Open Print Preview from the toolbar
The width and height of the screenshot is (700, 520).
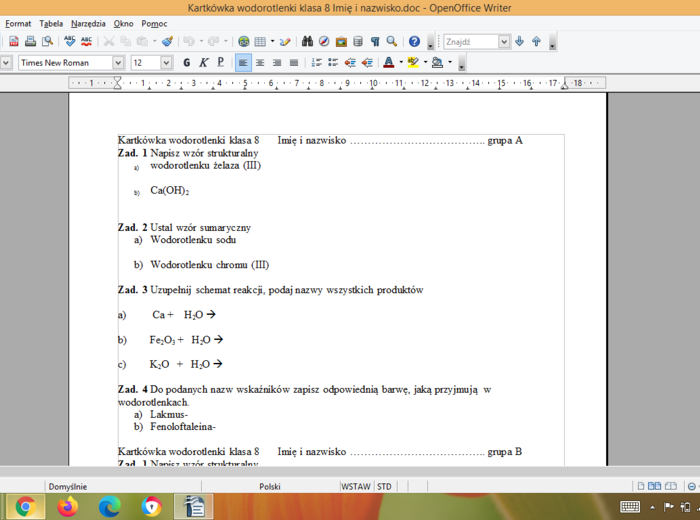click(46, 42)
